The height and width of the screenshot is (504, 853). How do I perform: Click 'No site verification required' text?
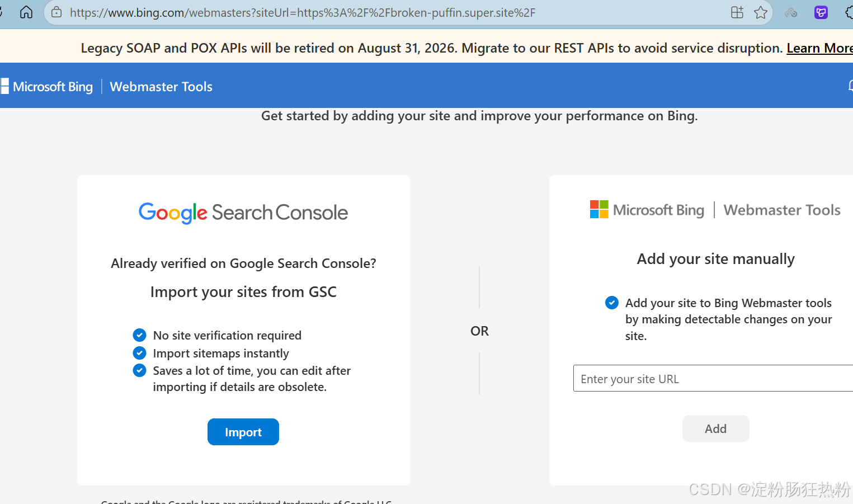pos(227,335)
